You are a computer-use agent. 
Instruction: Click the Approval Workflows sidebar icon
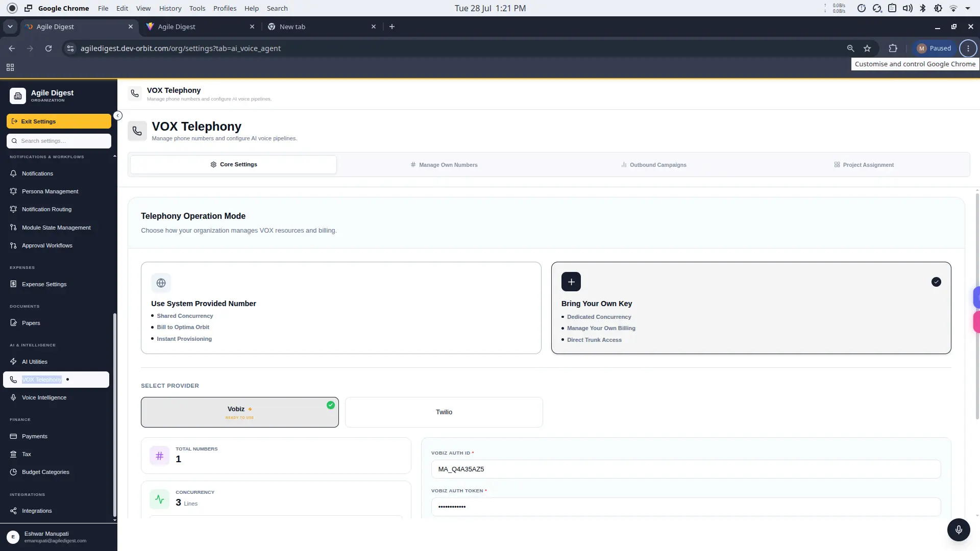(13, 245)
